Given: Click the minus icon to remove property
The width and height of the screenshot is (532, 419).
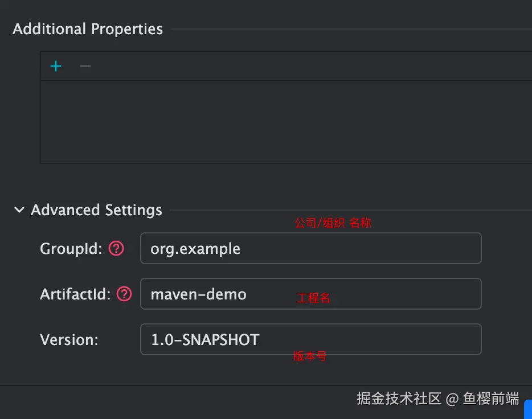Looking at the screenshot, I should 85,66.
